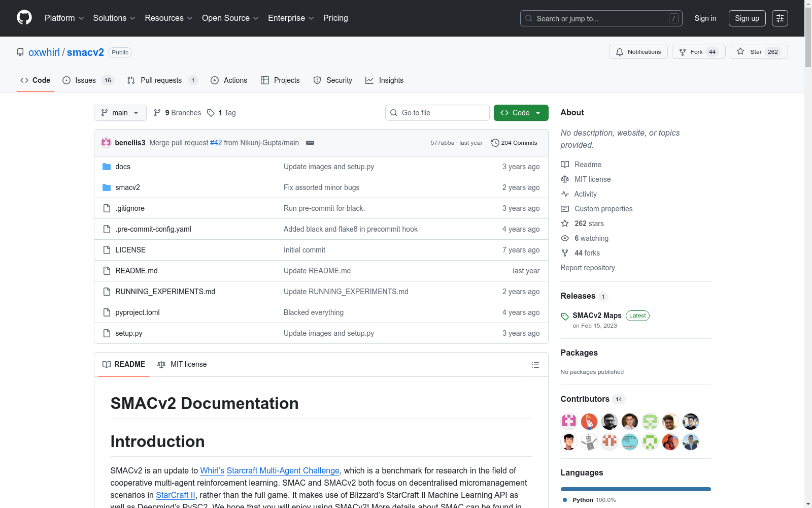Viewport: 812px width, 508px height.
Task: Open pull request #42 link
Action: point(216,143)
